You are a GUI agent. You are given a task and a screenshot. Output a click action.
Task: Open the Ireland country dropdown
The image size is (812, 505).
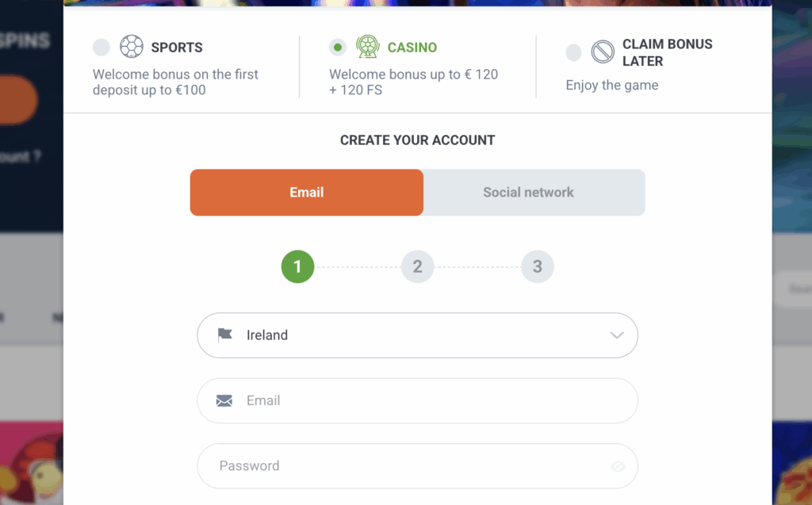(417, 335)
